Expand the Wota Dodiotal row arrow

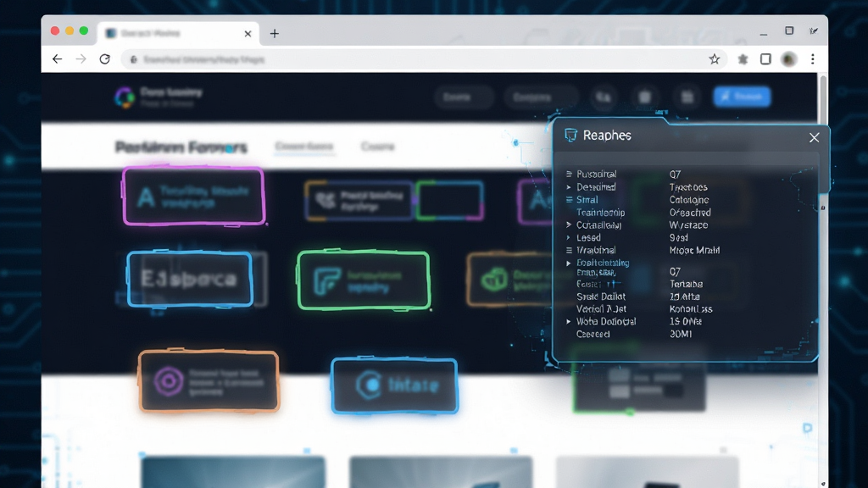(569, 321)
